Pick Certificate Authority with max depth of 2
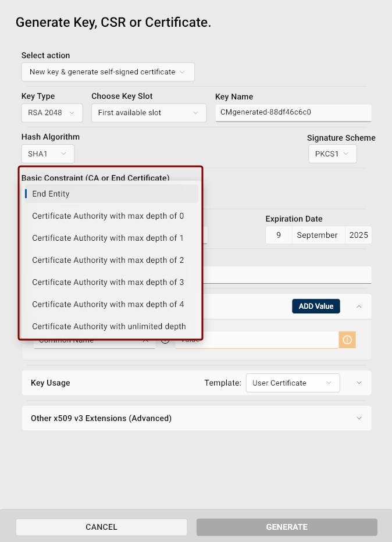The height and width of the screenshot is (542, 392). click(108, 260)
